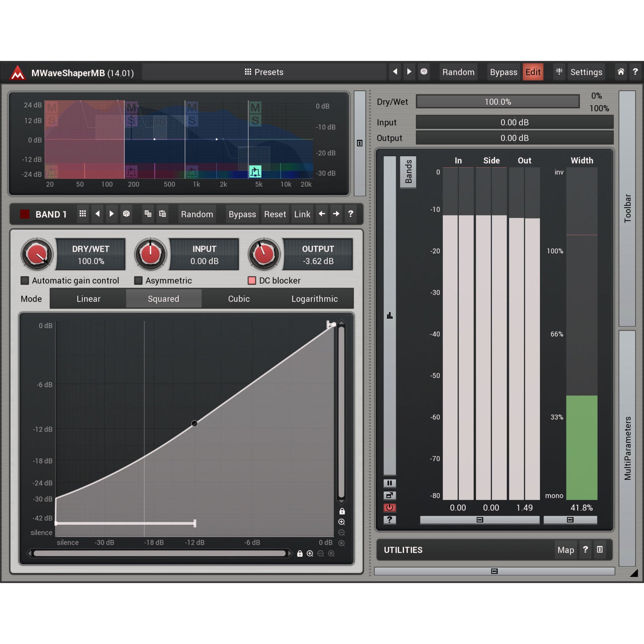644x644 pixels.
Task: Open help with the top-right question mark
Action: pyautogui.click(x=635, y=72)
